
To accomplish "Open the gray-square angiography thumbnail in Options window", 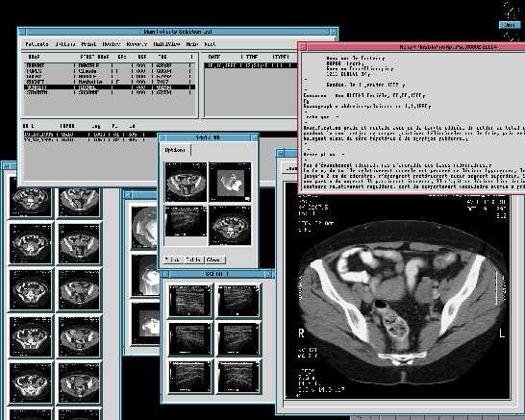I will pyautogui.click(x=230, y=182).
